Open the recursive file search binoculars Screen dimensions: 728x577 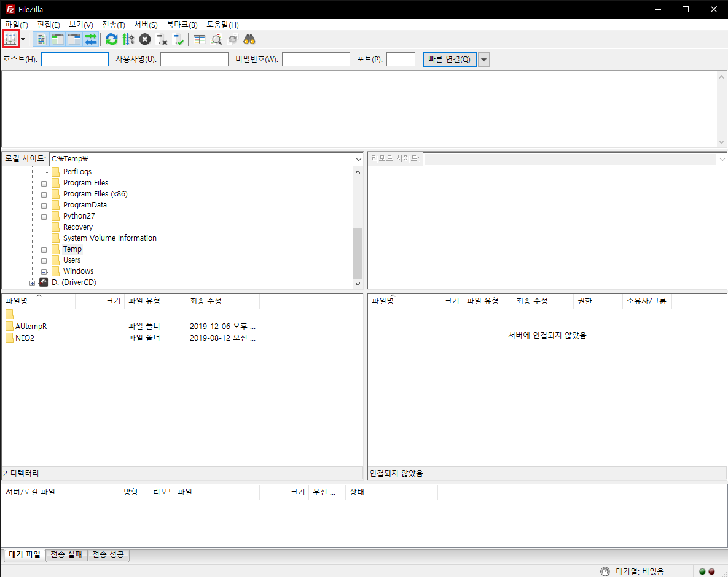coord(249,39)
